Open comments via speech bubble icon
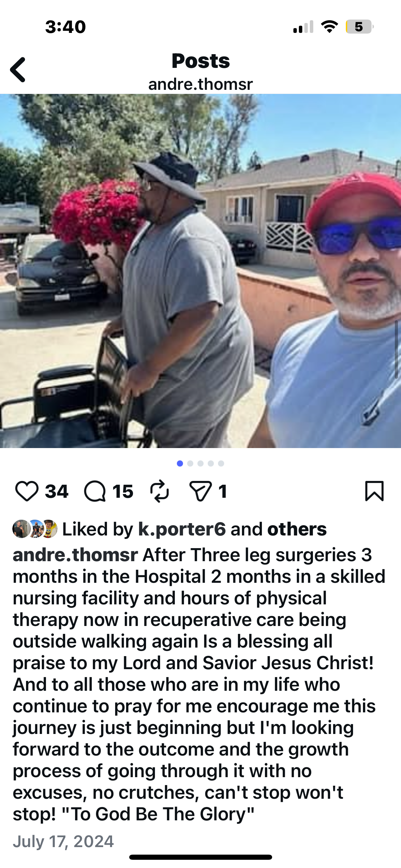Viewport: 401px width, 868px height. [x=95, y=491]
